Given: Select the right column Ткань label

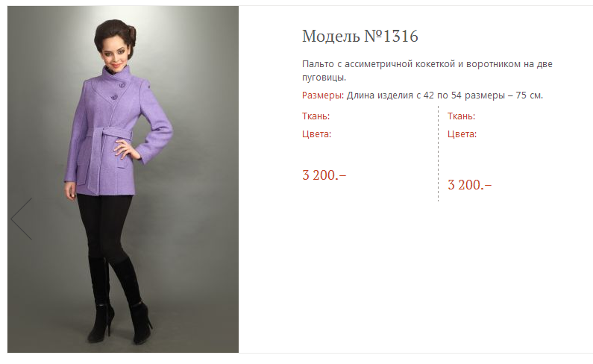Looking at the screenshot, I should (462, 116).
